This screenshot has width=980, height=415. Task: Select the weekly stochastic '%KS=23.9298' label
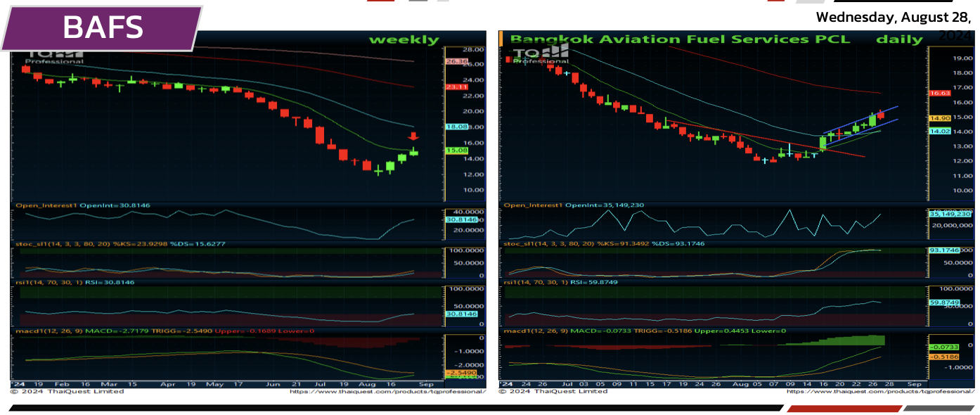tap(135, 244)
